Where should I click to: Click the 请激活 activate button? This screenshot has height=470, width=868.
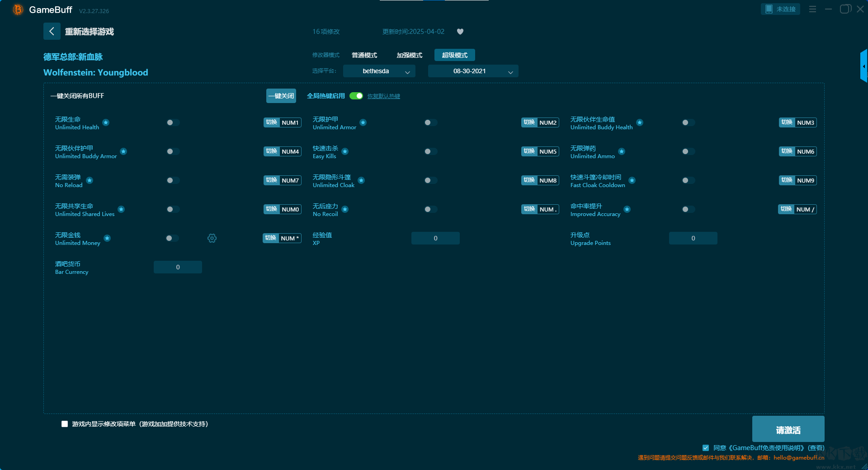tap(788, 429)
